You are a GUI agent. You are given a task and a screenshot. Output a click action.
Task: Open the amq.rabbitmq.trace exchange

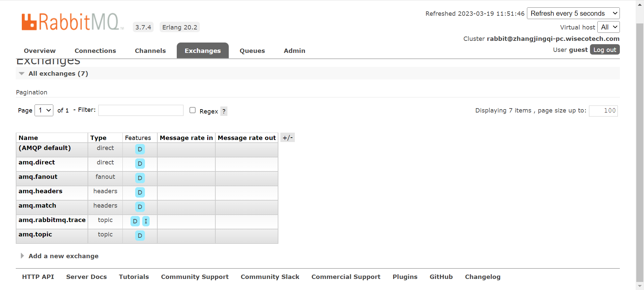(52, 220)
